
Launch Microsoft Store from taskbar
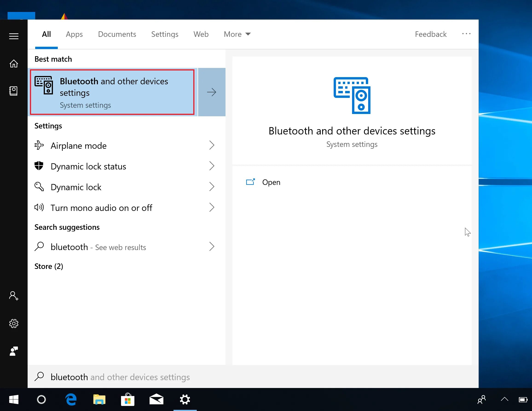coord(128,399)
